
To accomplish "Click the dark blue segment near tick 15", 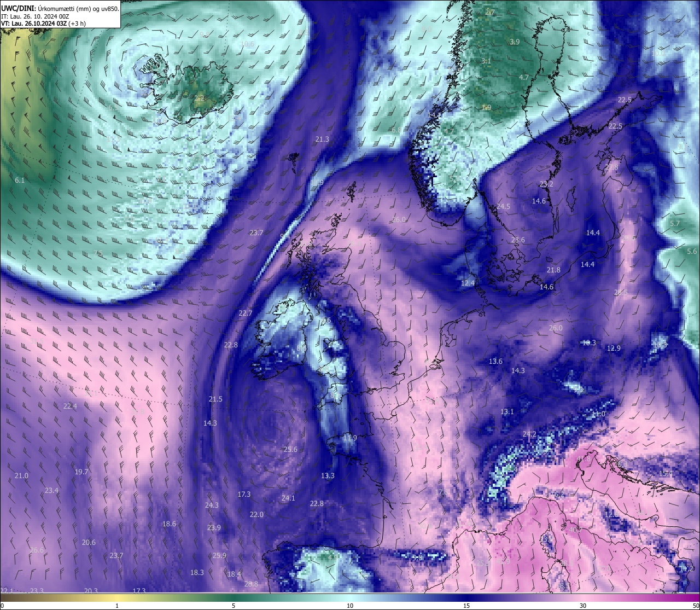I will click(x=466, y=597).
